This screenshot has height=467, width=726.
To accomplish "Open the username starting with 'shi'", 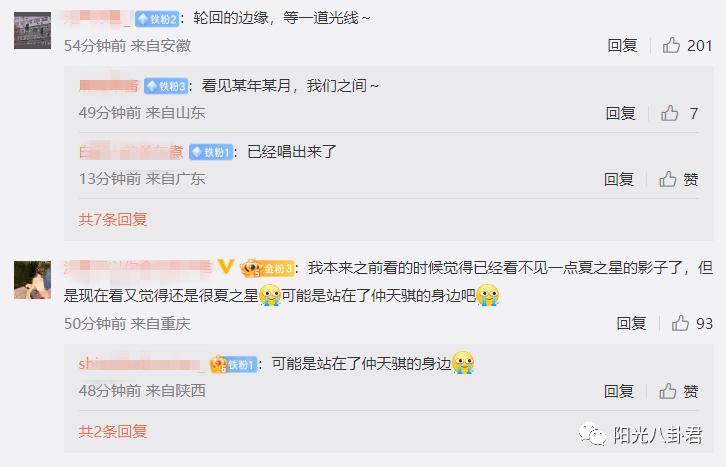I will coord(141,364).
